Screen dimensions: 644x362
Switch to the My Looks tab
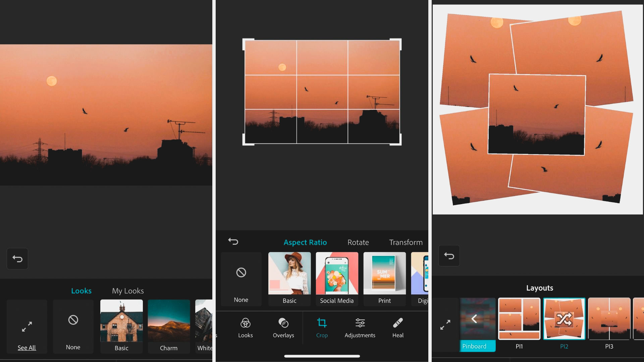[128, 291]
